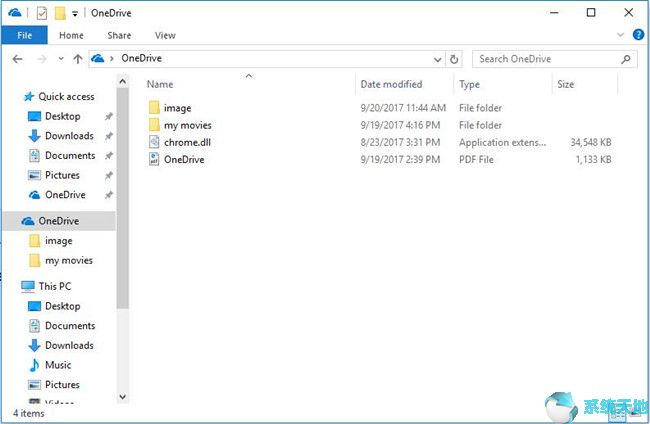Screen dimensions: 650x424
Task: Click the search magnifier icon
Action: coord(626,59)
